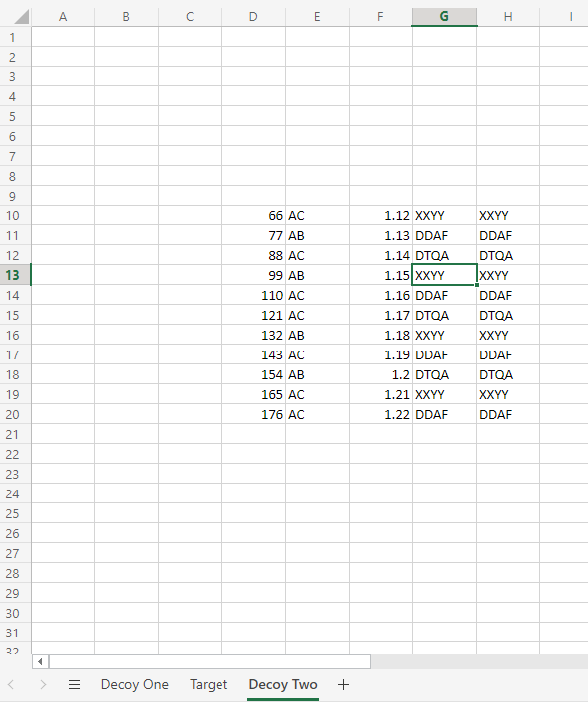Click AB cell in row 11
The image size is (588, 702).
pos(318,235)
